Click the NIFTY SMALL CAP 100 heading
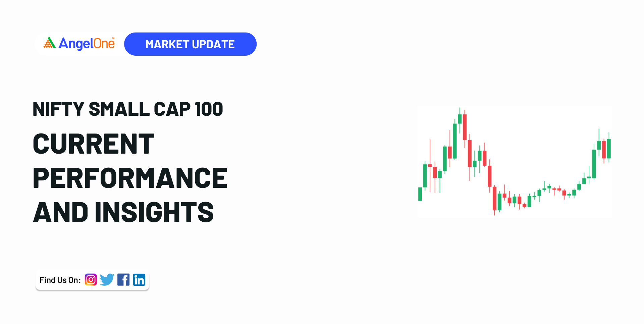This screenshot has width=644, height=324. point(127,109)
